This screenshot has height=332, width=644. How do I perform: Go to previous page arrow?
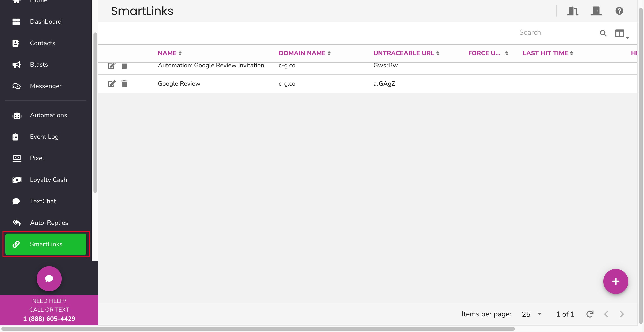coord(606,314)
